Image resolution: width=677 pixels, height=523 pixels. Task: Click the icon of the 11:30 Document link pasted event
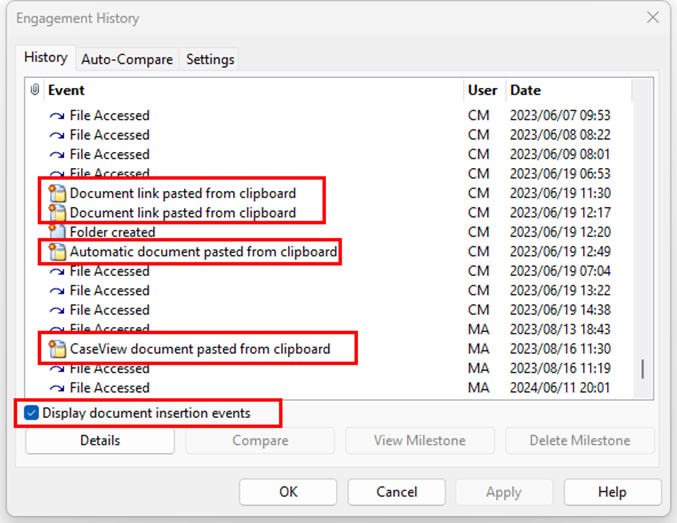(x=58, y=193)
